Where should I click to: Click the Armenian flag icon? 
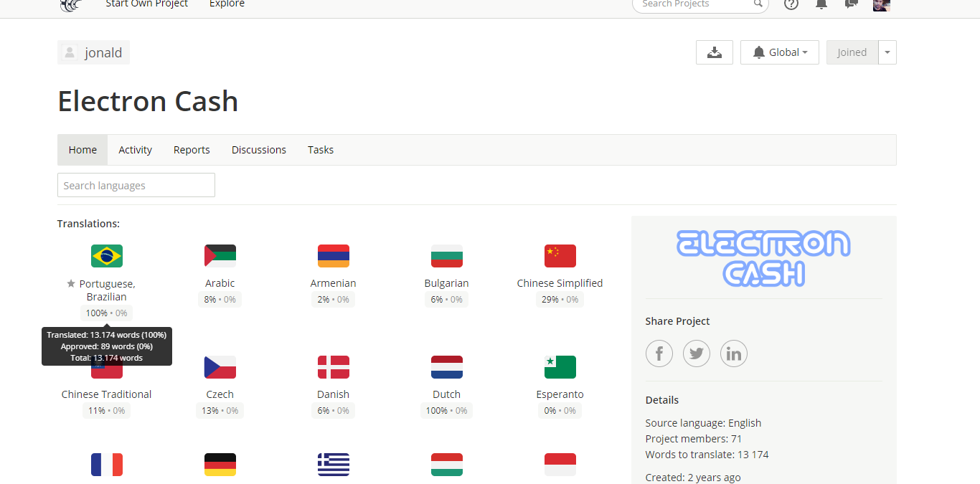coord(334,256)
